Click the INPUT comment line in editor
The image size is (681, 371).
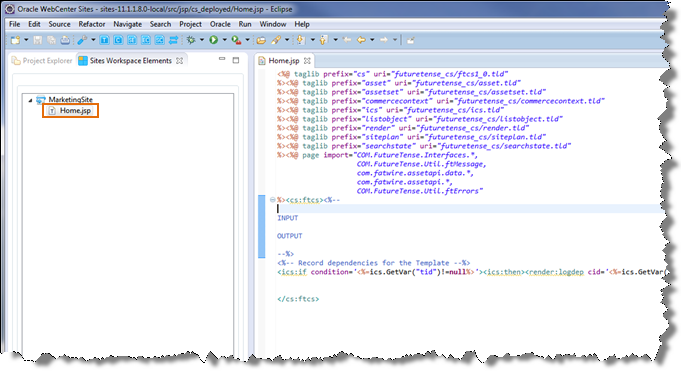(288, 218)
